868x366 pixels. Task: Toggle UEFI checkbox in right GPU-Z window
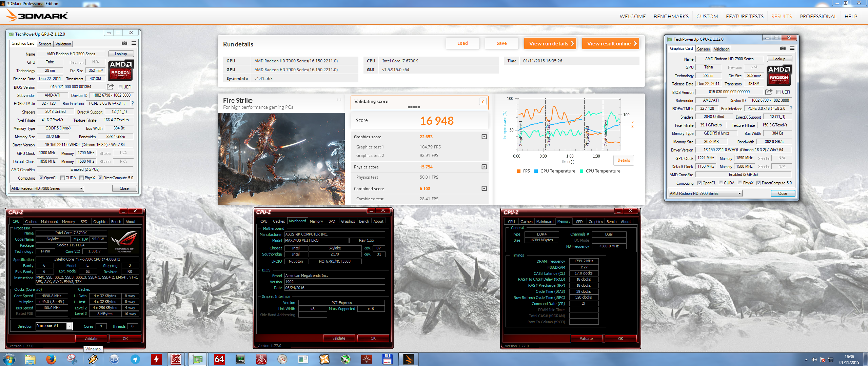pos(778,92)
